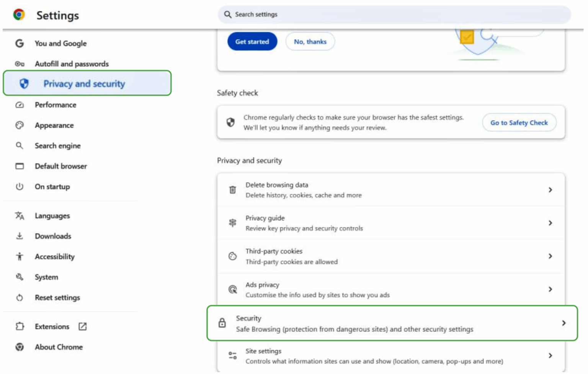The width and height of the screenshot is (588, 374).
Task: Click into the Search settings field
Action: [394, 15]
